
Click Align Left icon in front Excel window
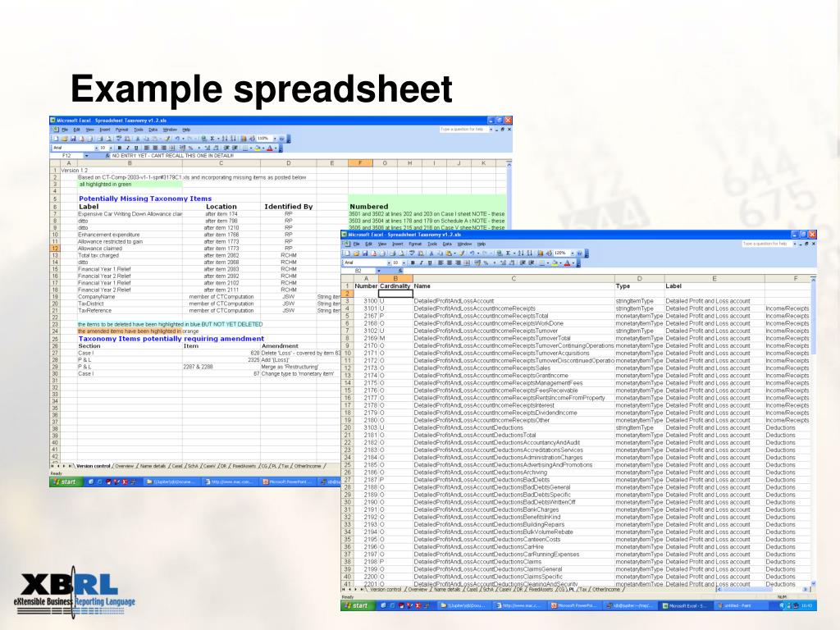(441, 262)
